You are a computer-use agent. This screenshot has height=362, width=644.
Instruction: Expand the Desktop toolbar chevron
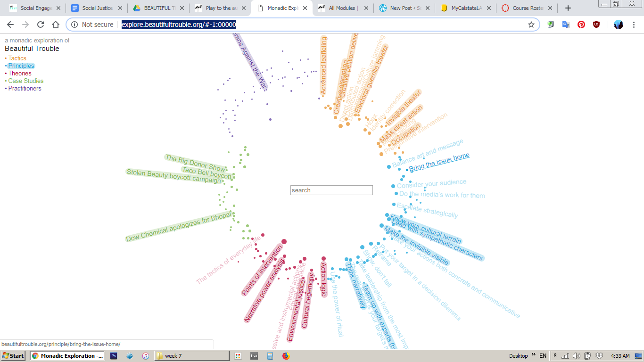(534, 355)
